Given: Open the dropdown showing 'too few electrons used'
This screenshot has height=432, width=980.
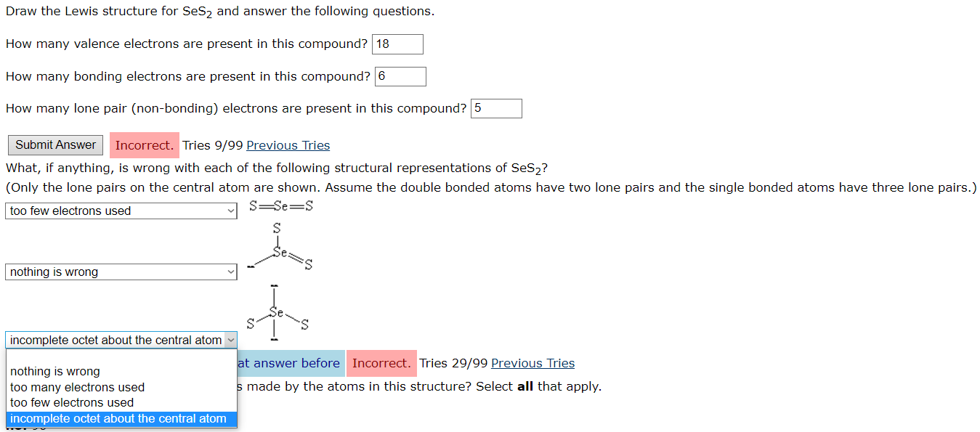Looking at the screenshot, I should 121,211.
